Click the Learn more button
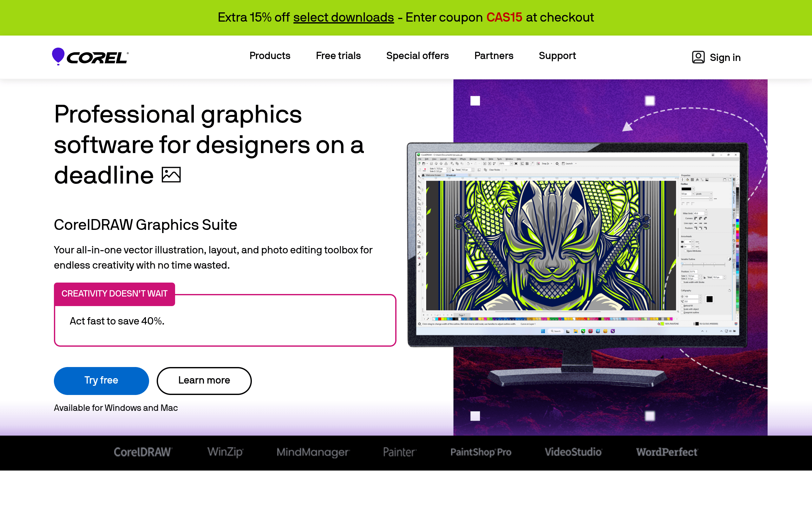Viewport: 812px width, 508px height. [204, 381]
